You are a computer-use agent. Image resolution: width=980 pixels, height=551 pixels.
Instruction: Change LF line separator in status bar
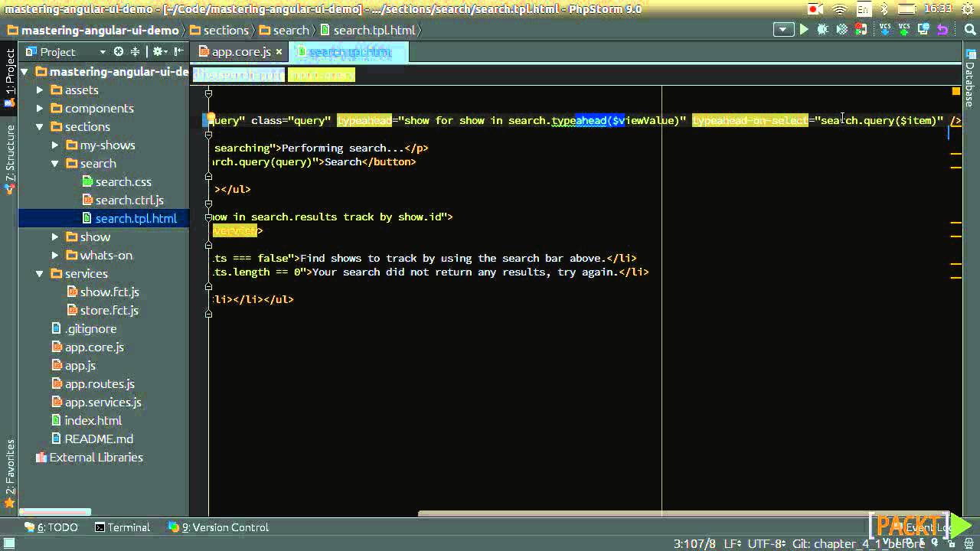pyautogui.click(x=733, y=543)
